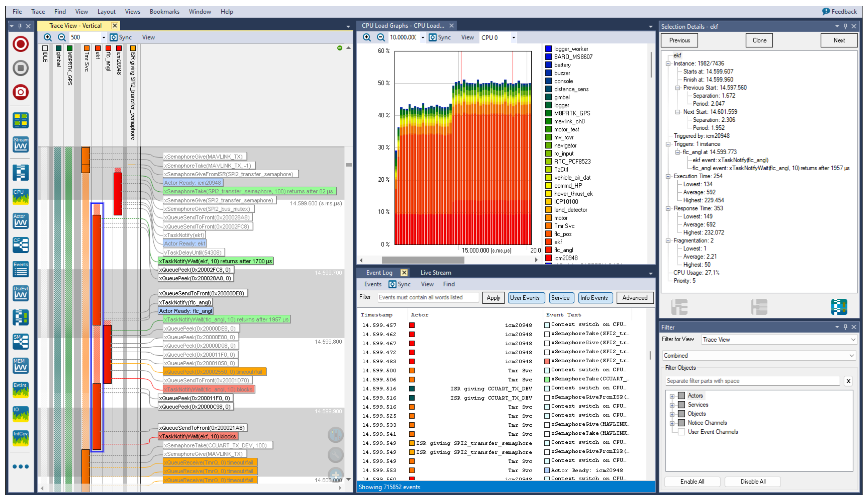The height and width of the screenshot is (500, 868).
Task: Toggle the Notice Channels filter checkbox
Action: [x=681, y=423]
